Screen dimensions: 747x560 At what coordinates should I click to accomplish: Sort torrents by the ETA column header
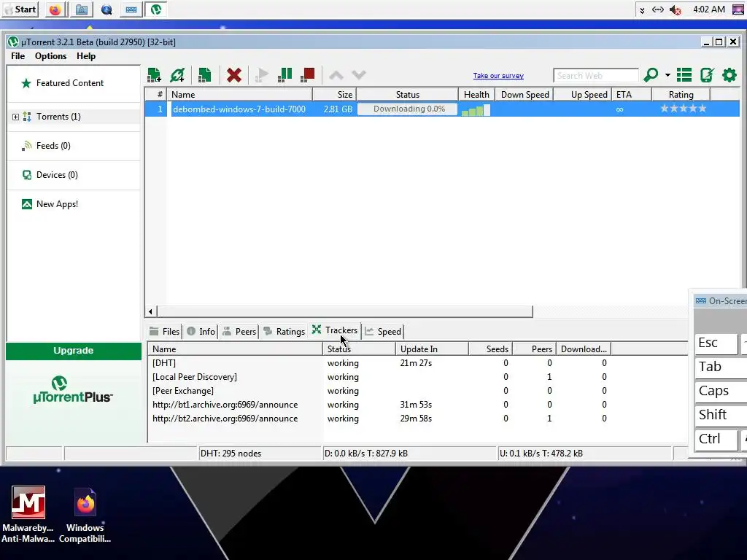631,95
